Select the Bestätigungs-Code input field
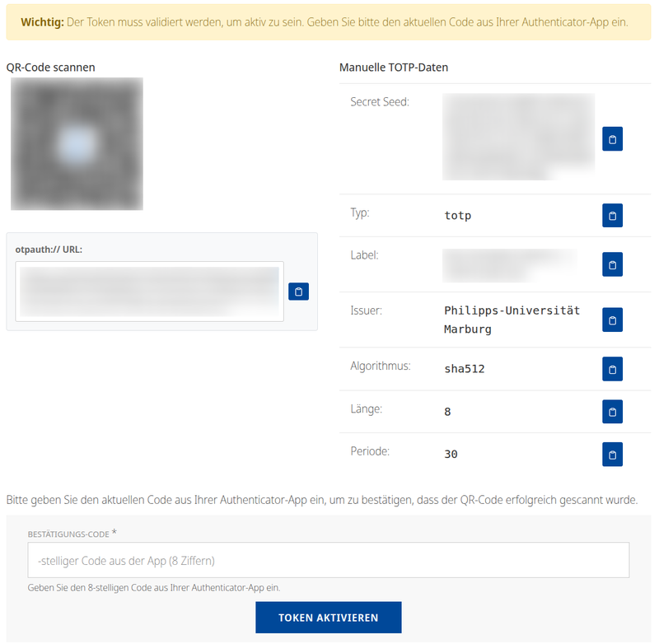659x644 pixels. coord(328,560)
